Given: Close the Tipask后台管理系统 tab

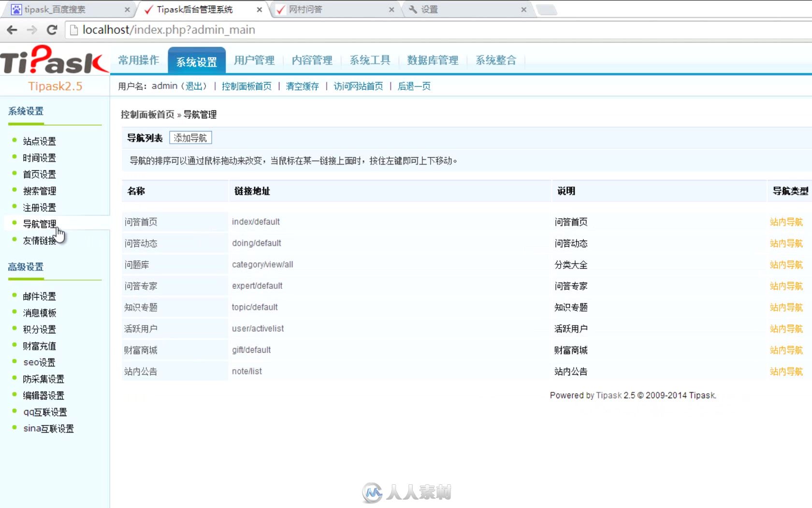Looking at the screenshot, I should pyautogui.click(x=260, y=10).
